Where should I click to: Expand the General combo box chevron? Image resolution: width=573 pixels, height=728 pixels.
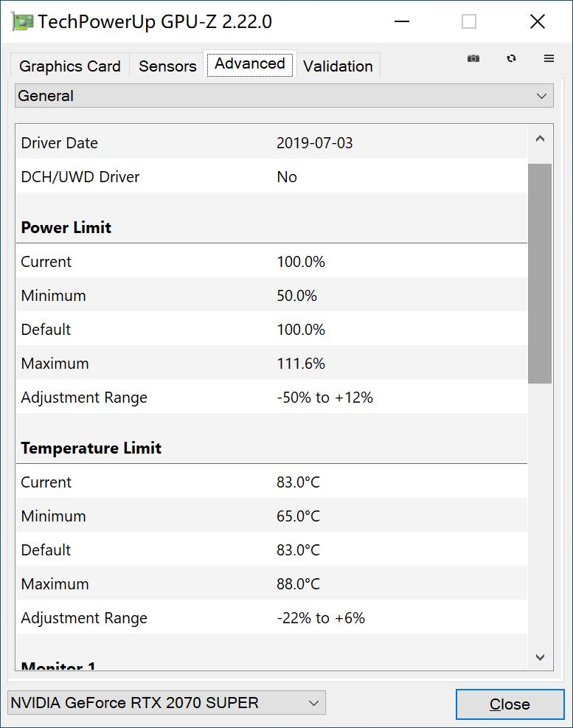coord(541,96)
